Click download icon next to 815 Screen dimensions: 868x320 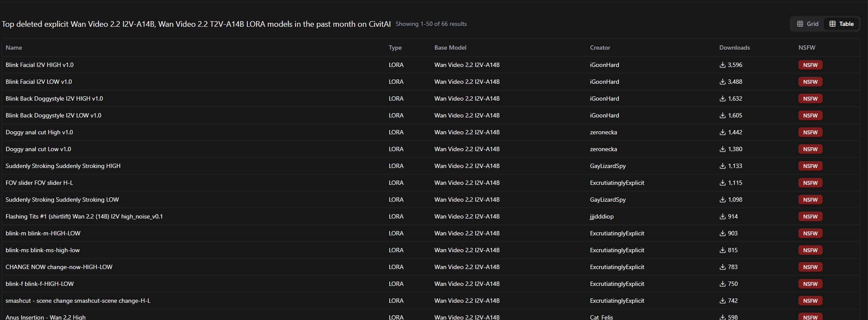(x=722, y=250)
